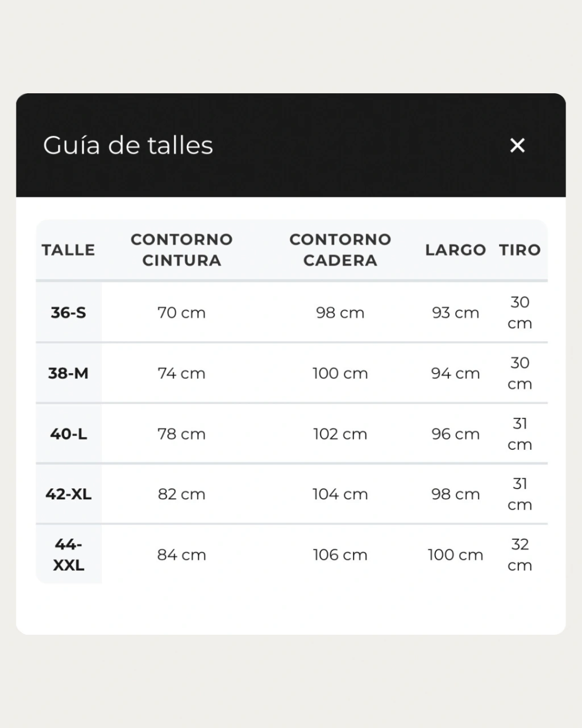
Task: Click the 93 cm length value
Action: click(456, 312)
